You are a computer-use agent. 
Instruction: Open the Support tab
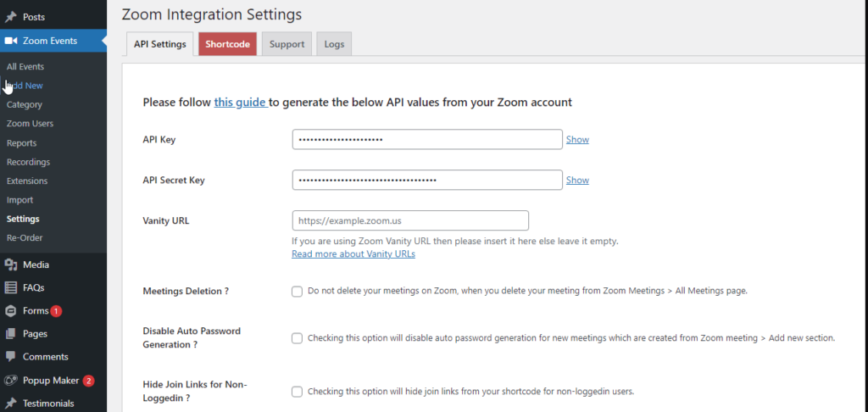pos(287,44)
